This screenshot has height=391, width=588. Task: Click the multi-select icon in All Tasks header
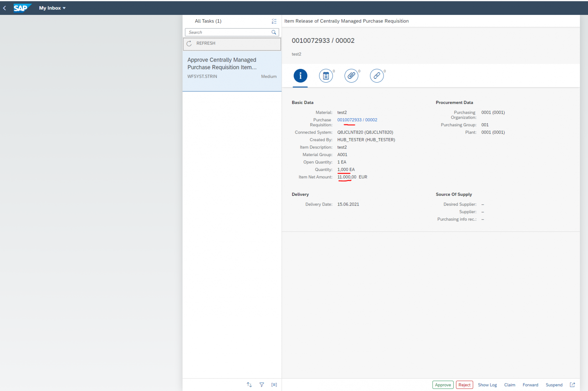[x=274, y=21]
